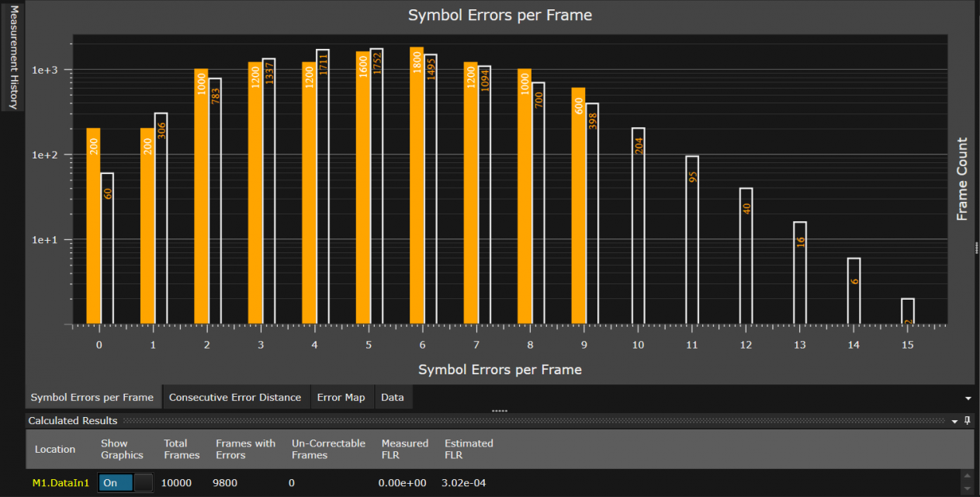Click the chart title Symbol Errors per Frame
Viewport: 980px width, 497px height.
pos(500,15)
